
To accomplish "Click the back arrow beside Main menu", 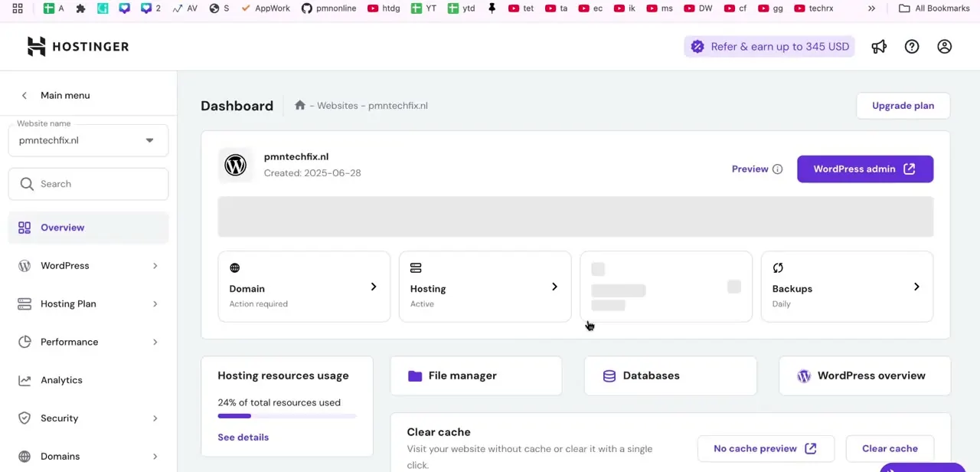I will tap(24, 96).
